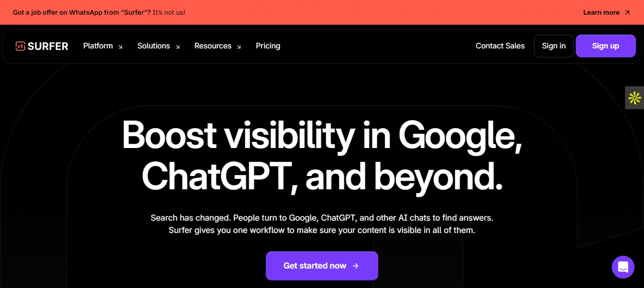Expand the Platform menu arrow
The width and height of the screenshot is (644, 288).
[x=120, y=46]
